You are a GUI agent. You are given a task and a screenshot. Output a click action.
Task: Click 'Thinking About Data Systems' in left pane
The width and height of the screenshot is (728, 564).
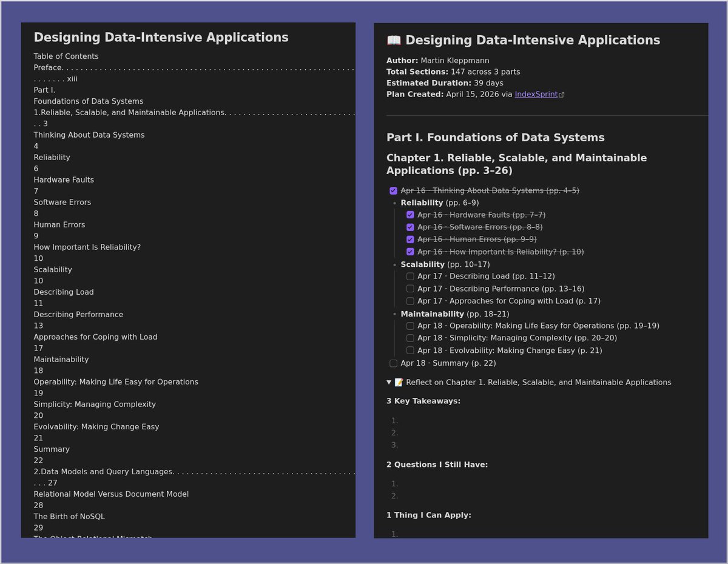pyautogui.click(x=89, y=135)
